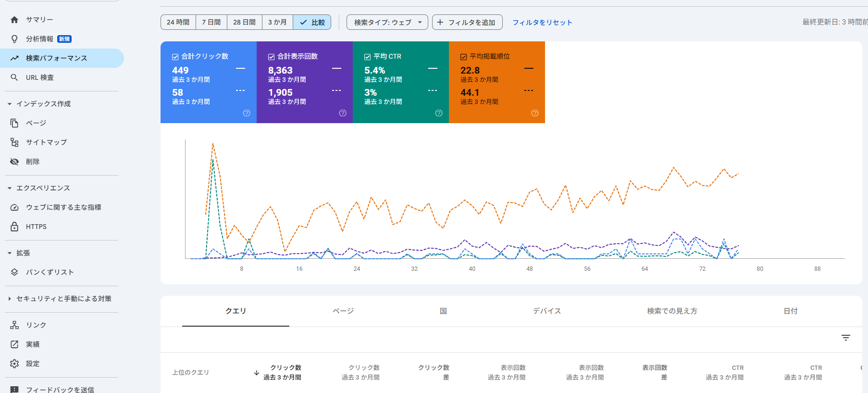Switch to the ページ tab
The image size is (868, 393).
pyautogui.click(x=343, y=311)
